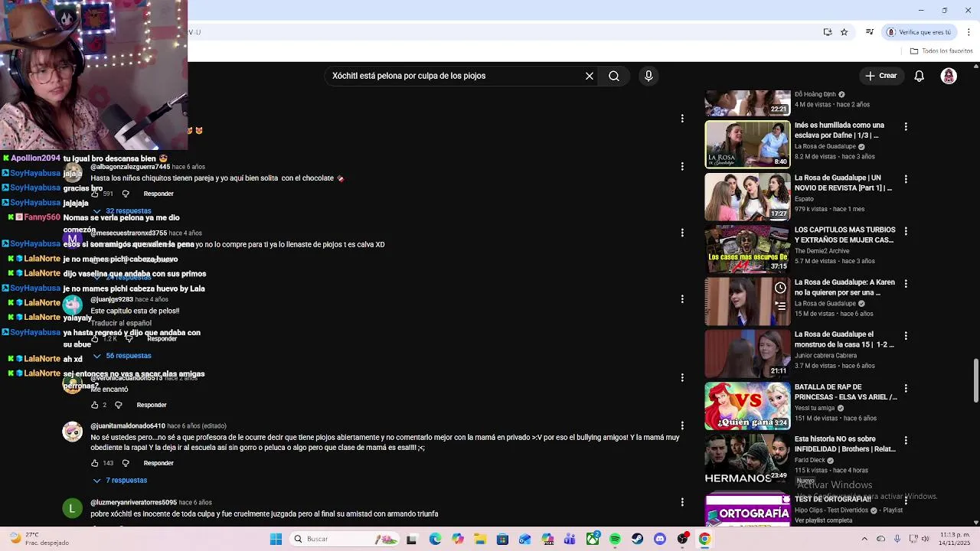Click 'Ver playlist completa' link

(x=823, y=520)
